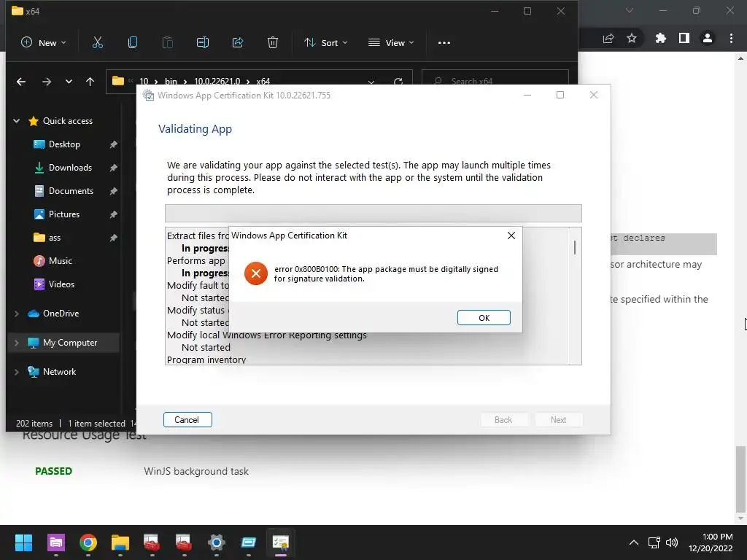Screen dimensions: 747x560
Task: Expand the Network tree node
Action: tap(17, 371)
